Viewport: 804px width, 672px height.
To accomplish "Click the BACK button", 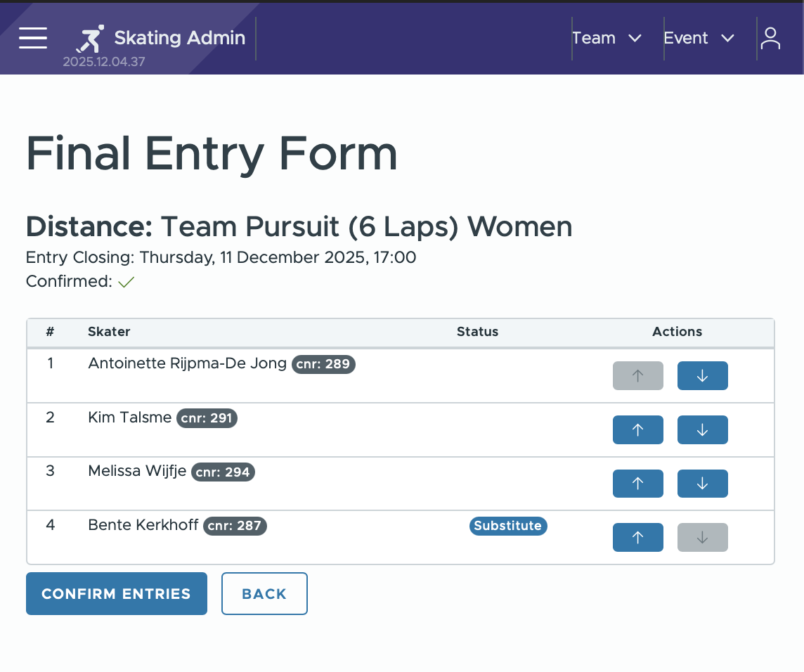I will (264, 593).
